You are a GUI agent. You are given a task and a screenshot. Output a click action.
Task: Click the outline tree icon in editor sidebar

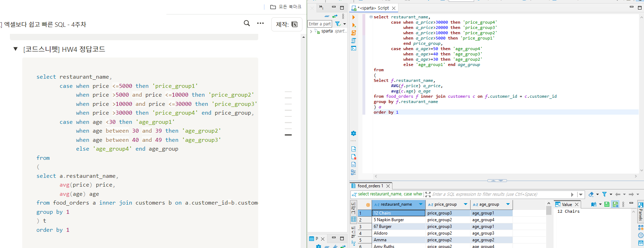354,172
